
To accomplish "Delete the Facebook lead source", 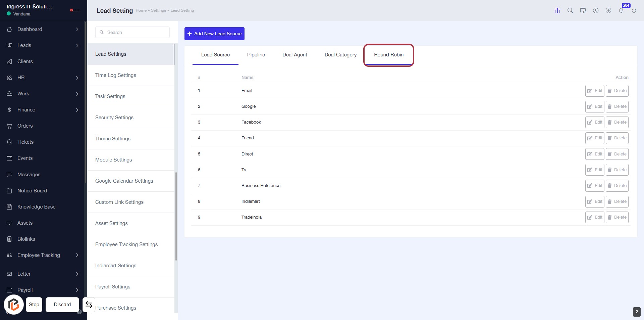I will (x=617, y=122).
